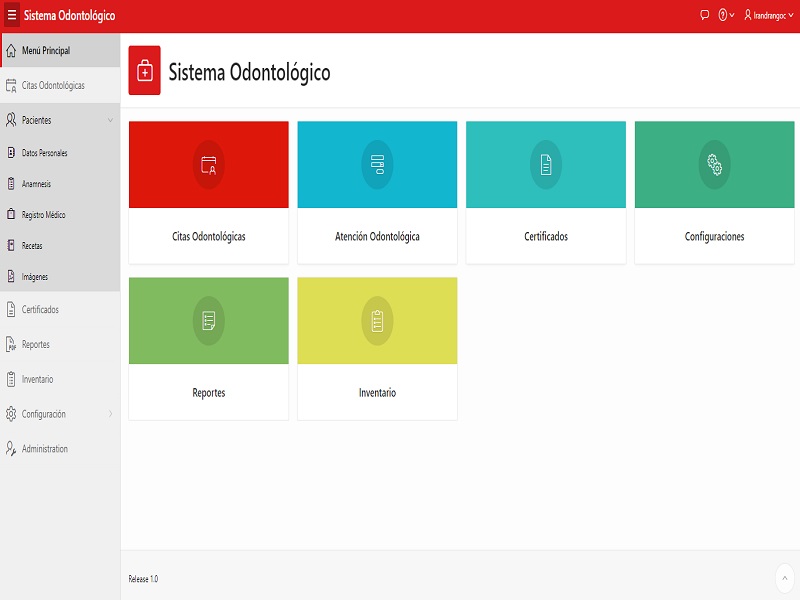Click the yellow Inventario clipboard icon
800x600 pixels.
click(377, 321)
